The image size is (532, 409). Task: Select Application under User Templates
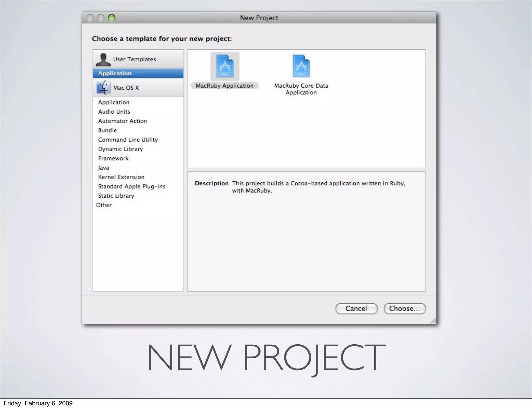138,73
